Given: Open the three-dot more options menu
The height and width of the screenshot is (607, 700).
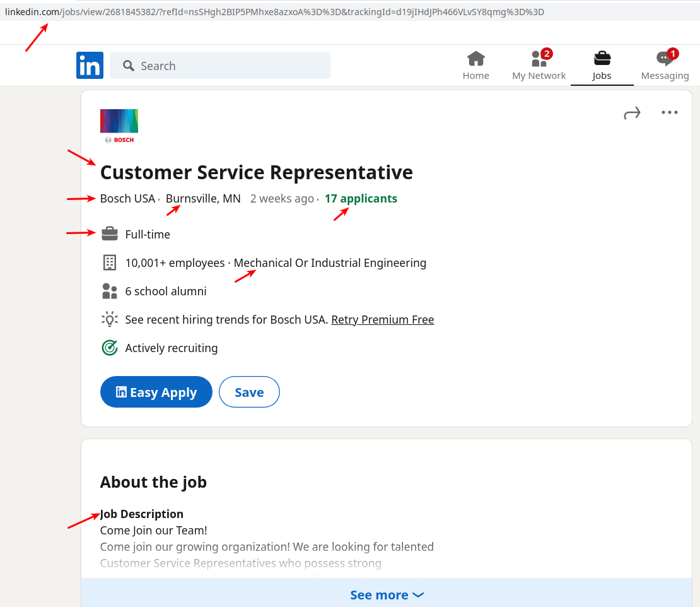Looking at the screenshot, I should tap(670, 112).
